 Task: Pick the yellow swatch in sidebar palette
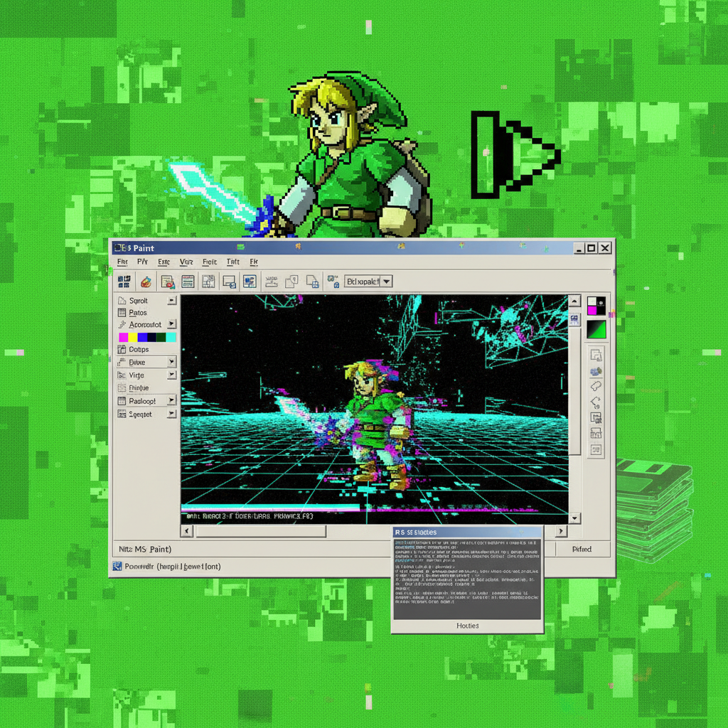[133, 337]
